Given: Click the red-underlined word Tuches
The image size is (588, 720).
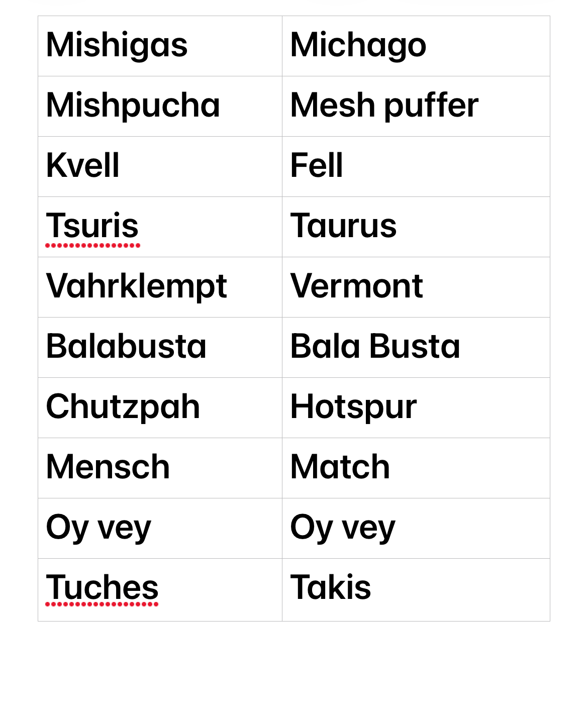Looking at the screenshot, I should pyautogui.click(x=102, y=588).
